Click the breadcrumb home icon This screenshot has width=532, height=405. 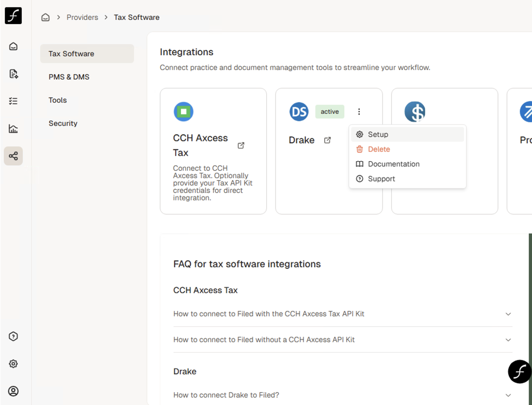(46, 17)
